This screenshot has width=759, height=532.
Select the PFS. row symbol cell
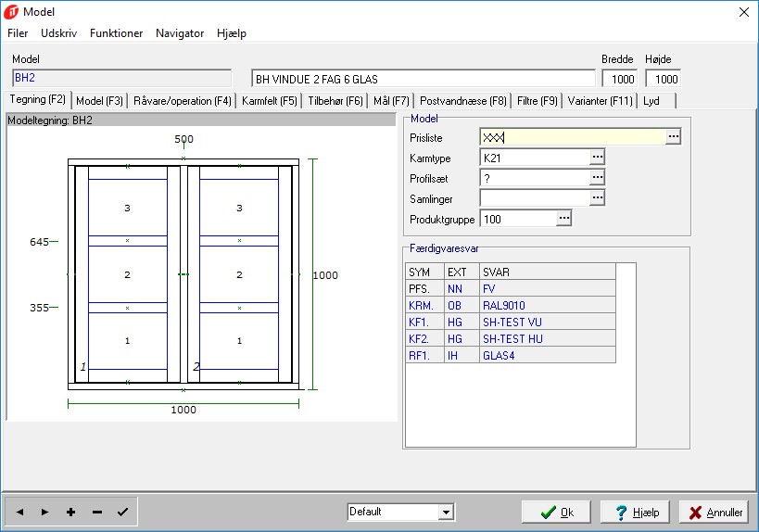425,289
